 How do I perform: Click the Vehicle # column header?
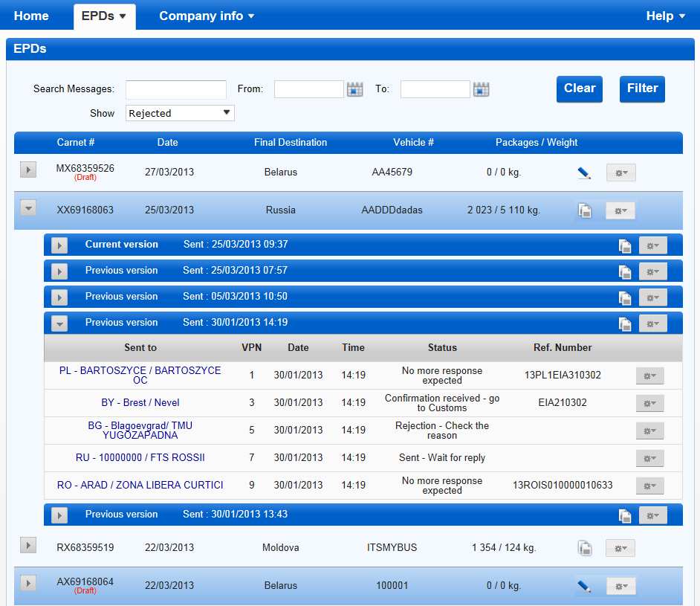tap(413, 143)
